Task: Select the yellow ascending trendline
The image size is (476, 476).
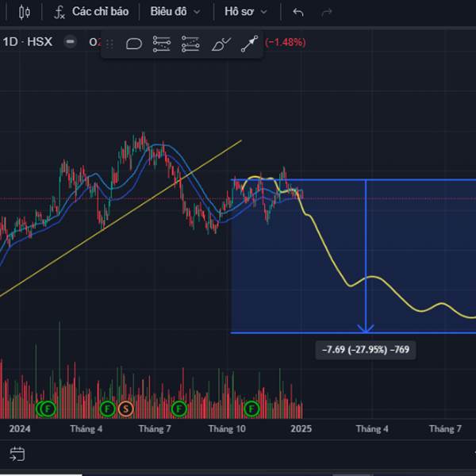Action: (x=121, y=217)
